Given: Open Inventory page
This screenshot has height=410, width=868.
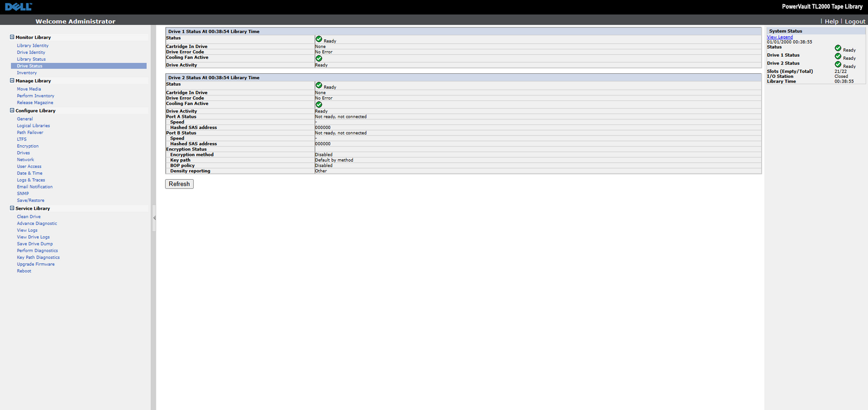Looking at the screenshot, I should (x=27, y=73).
